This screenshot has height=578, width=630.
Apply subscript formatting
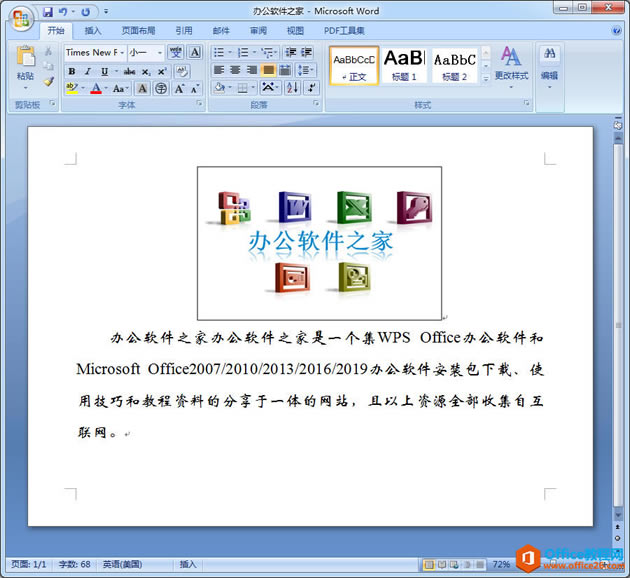146,71
